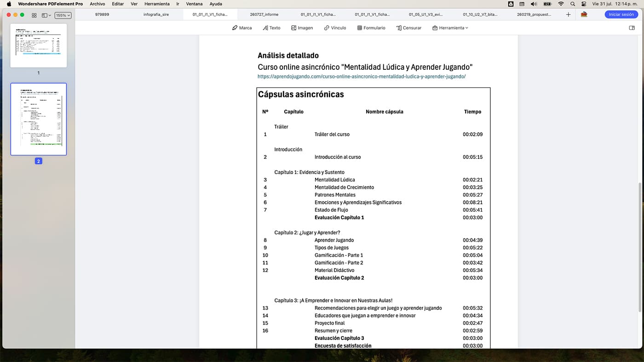Open the Ayuda menu
This screenshot has width=644, height=362.
pos(216,4)
